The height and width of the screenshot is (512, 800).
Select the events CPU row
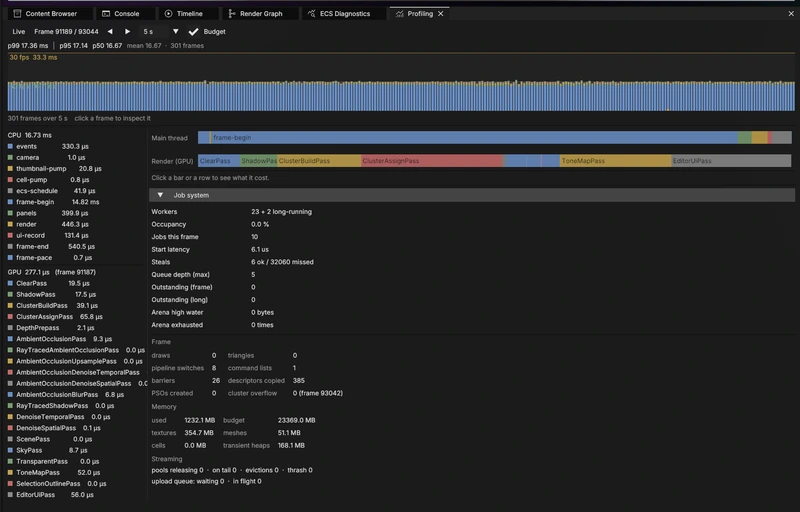[x=48, y=146]
